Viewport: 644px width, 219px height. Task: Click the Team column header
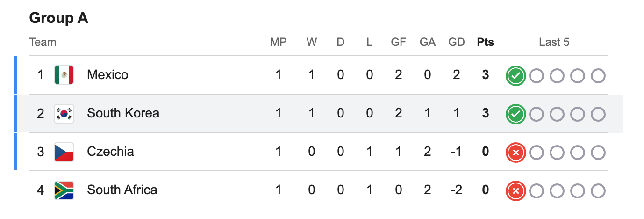pos(43,42)
